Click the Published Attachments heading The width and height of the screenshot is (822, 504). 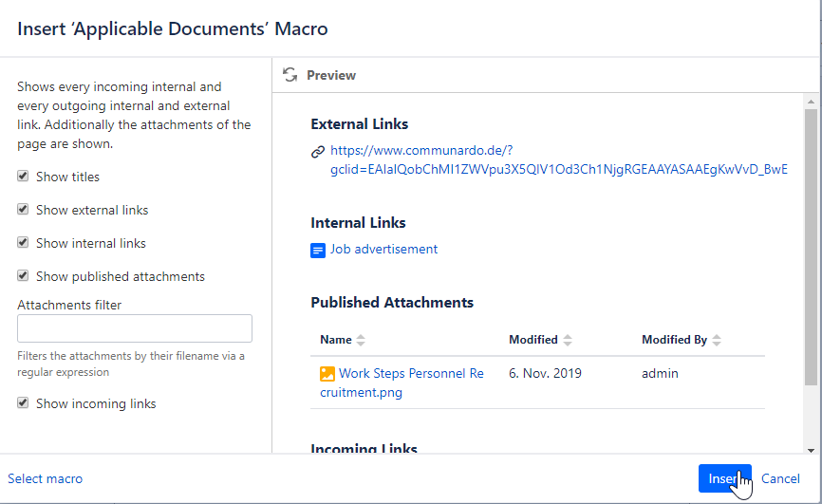point(392,303)
